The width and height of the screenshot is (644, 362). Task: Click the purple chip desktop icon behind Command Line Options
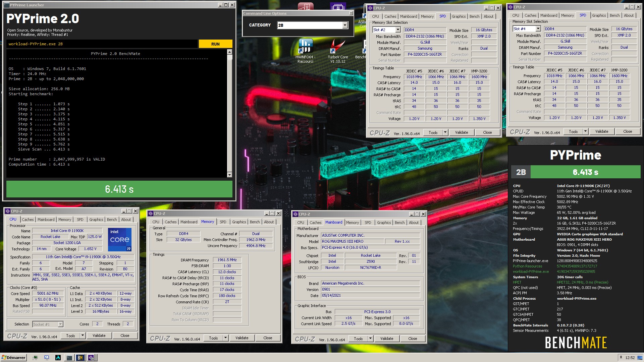click(x=338, y=6)
